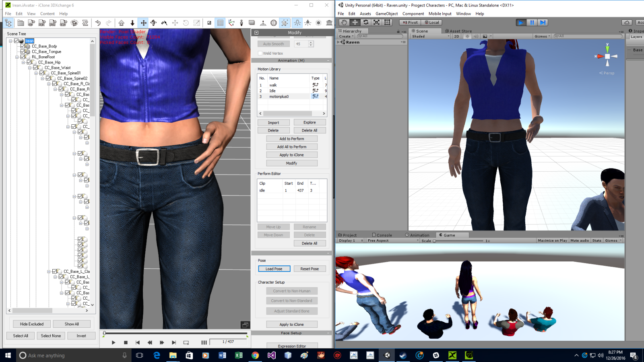Open the GameObject menu in Unity

[386, 14]
